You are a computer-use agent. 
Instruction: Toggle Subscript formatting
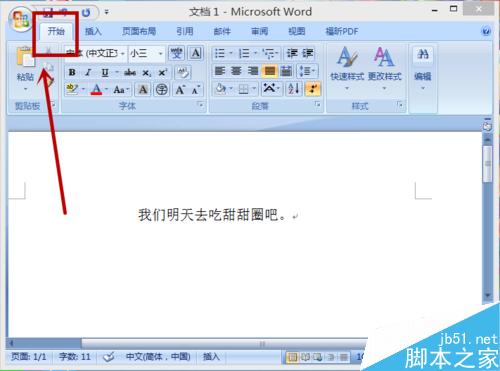pyautogui.click(x=146, y=72)
